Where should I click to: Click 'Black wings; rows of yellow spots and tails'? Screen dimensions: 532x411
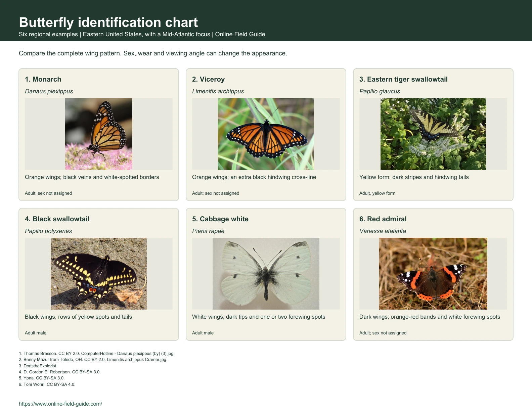point(78,317)
